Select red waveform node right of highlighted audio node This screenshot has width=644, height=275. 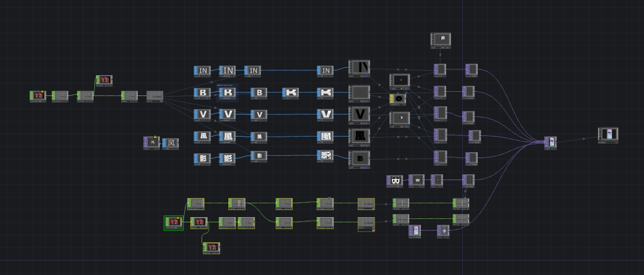click(x=199, y=223)
